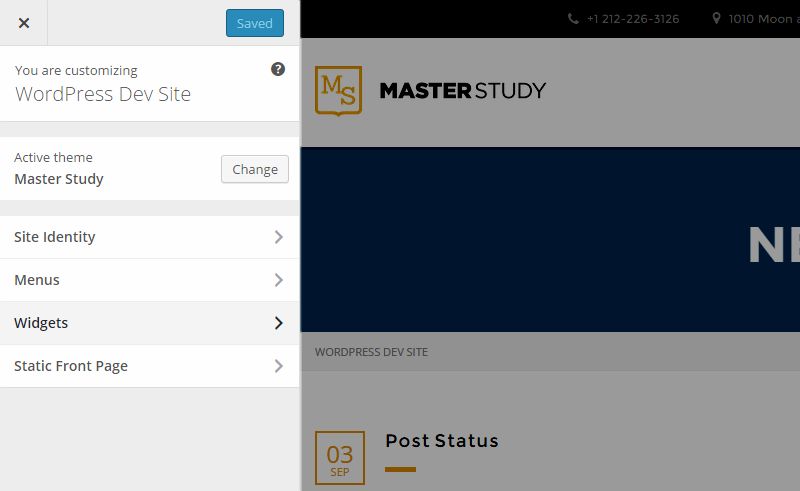Viewport: 800px width, 491px height.
Task: Open the Widgets section
Action: coord(149,323)
